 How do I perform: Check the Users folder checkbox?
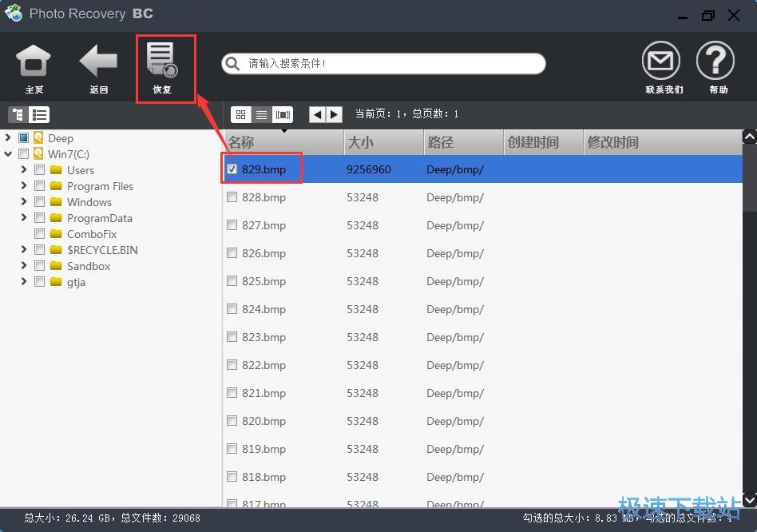[x=40, y=170]
